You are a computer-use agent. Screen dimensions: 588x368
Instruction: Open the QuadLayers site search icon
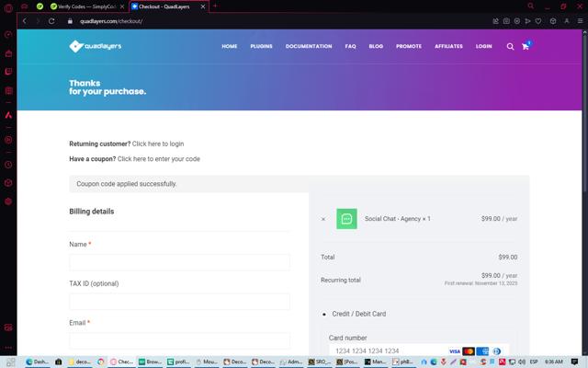(510, 47)
